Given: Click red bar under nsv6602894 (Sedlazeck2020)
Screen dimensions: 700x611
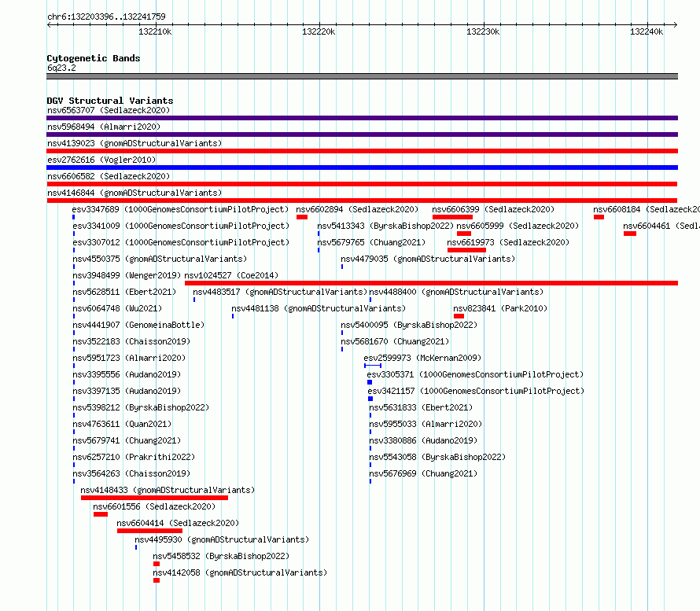Looking at the screenshot, I should (302, 217).
